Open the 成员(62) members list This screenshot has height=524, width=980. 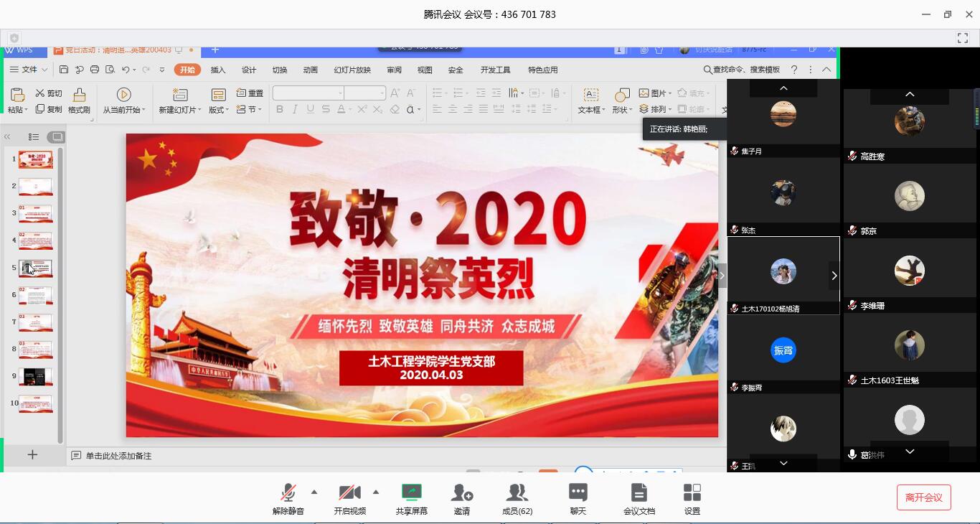(517, 493)
